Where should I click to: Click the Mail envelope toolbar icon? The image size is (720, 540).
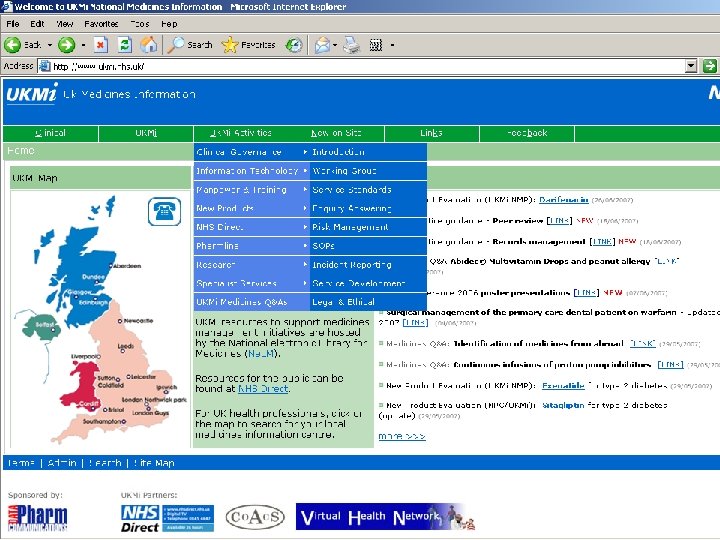pyautogui.click(x=322, y=45)
